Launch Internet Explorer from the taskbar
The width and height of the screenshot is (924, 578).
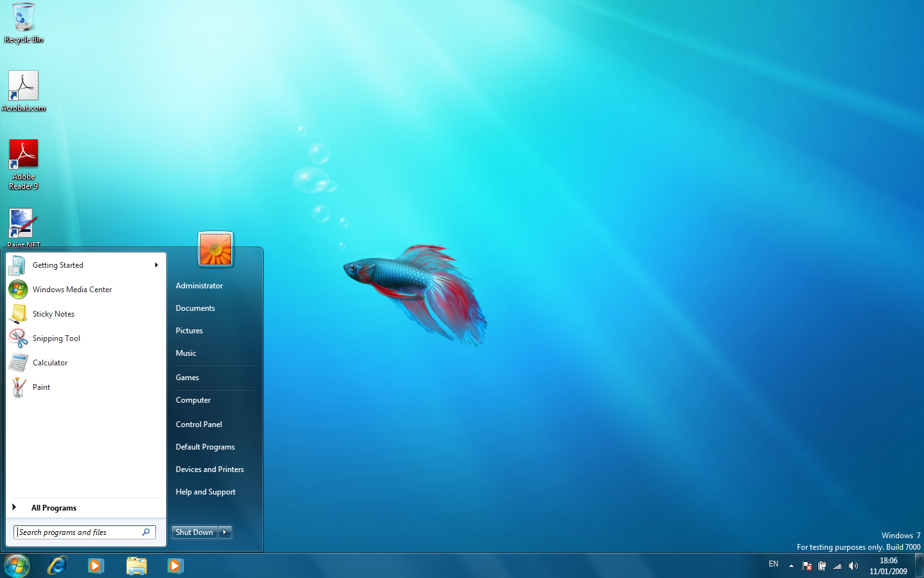coord(57,566)
